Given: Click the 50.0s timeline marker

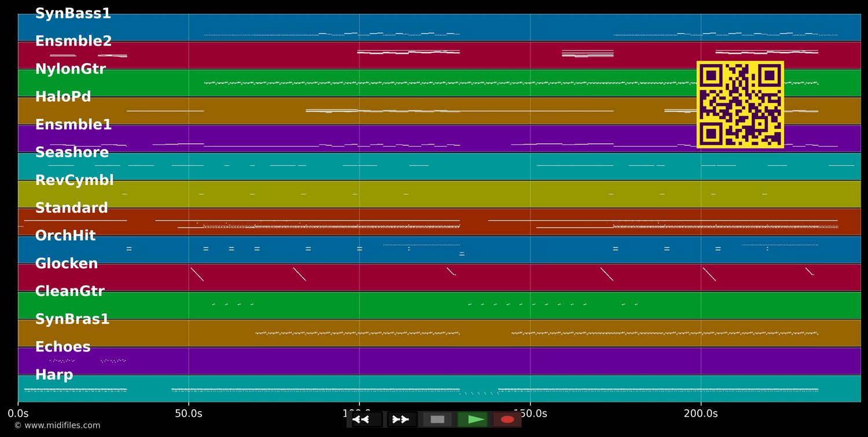Looking at the screenshot, I should [x=189, y=413].
